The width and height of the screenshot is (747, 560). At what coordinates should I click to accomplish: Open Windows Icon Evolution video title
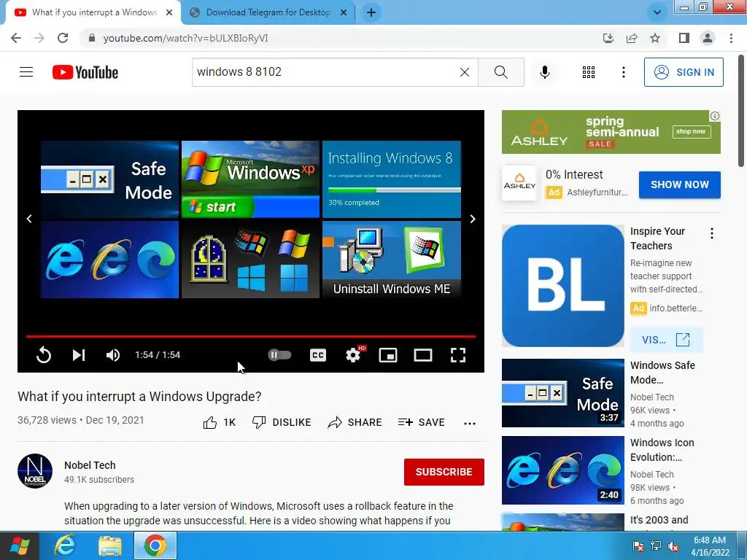point(662,450)
